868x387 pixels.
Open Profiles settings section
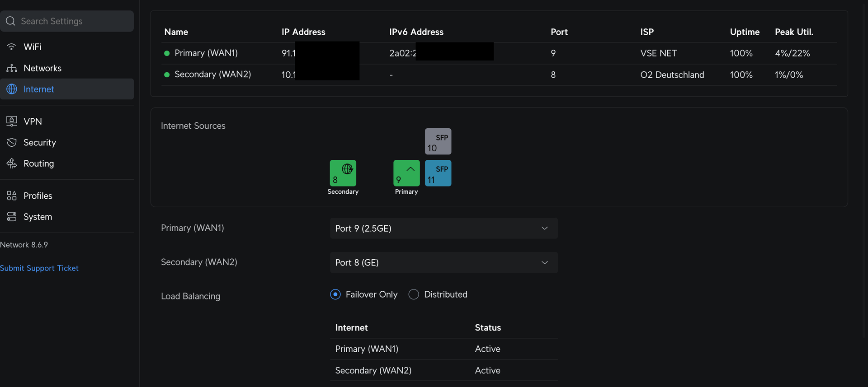[67, 196]
